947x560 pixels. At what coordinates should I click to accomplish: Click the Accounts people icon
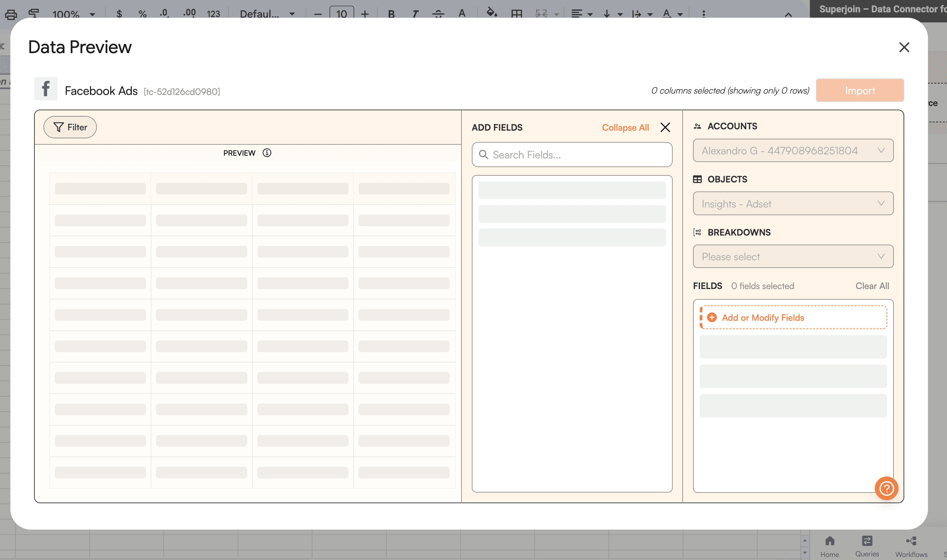pos(697,126)
